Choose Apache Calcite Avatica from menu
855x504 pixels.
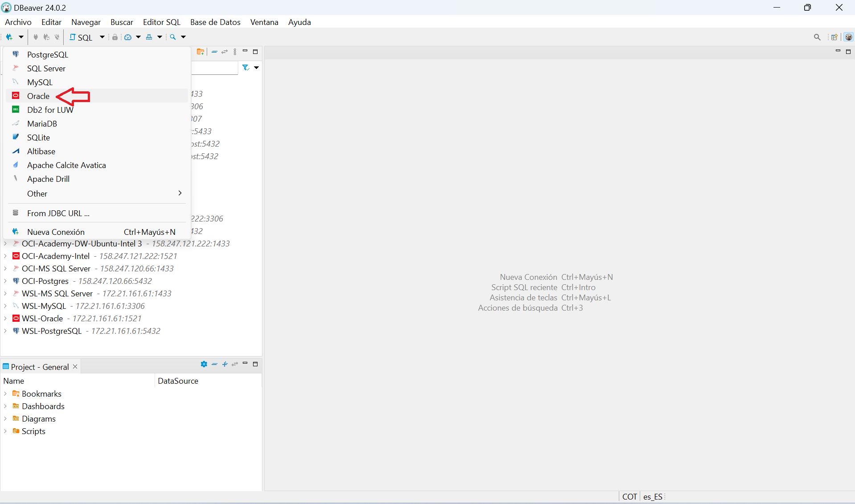tap(97, 165)
